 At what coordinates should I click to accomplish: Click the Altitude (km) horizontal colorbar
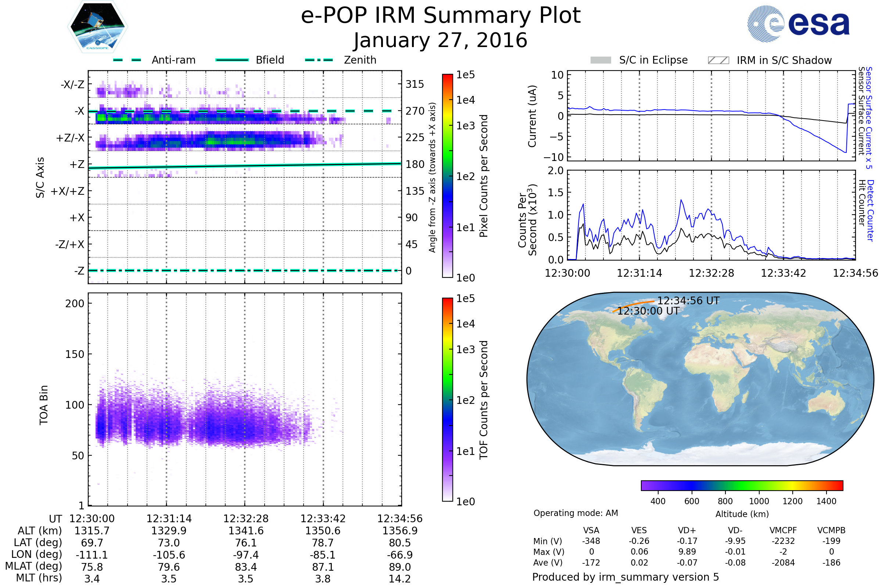[x=742, y=485]
